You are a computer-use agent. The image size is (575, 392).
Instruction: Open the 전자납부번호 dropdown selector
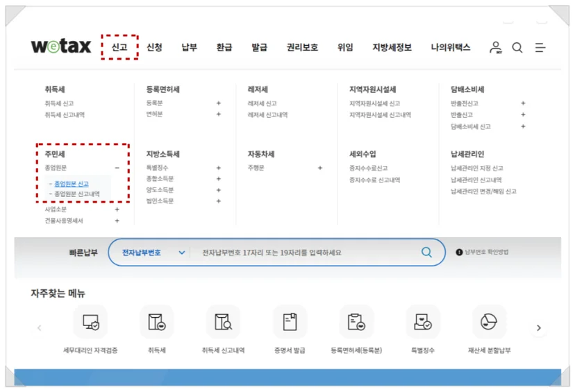(153, 253)
